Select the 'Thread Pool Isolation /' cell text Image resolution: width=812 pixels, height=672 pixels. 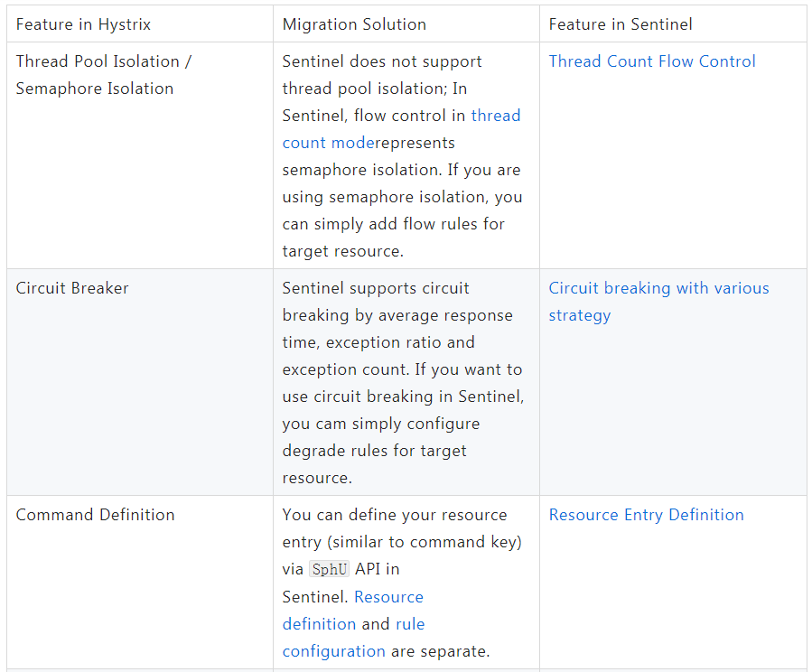point(104,61)
